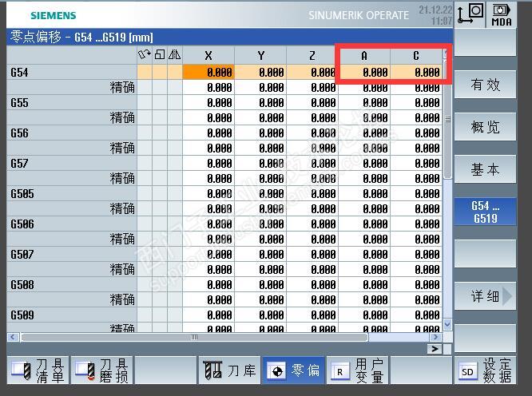This screenshot has width=532, height=396.
Task: Click the G508 row label
Action: [x=22, y=285]
